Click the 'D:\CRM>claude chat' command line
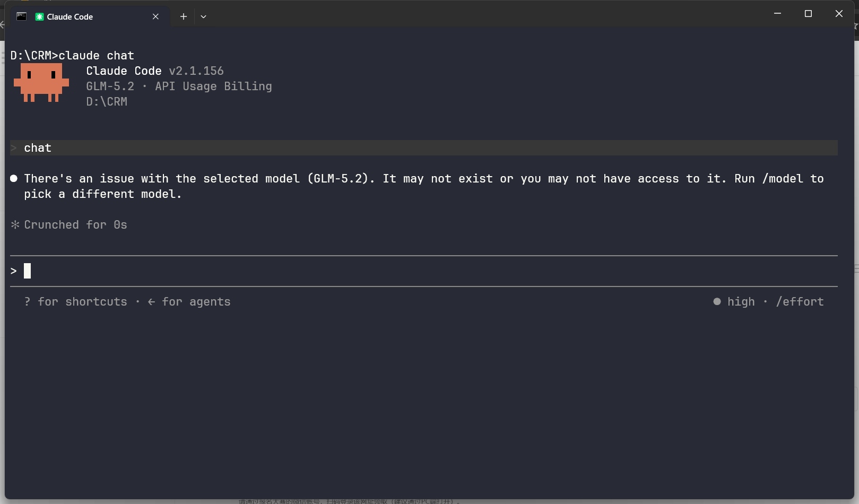Viewport: 859px width, 504px height. point(72,56)
